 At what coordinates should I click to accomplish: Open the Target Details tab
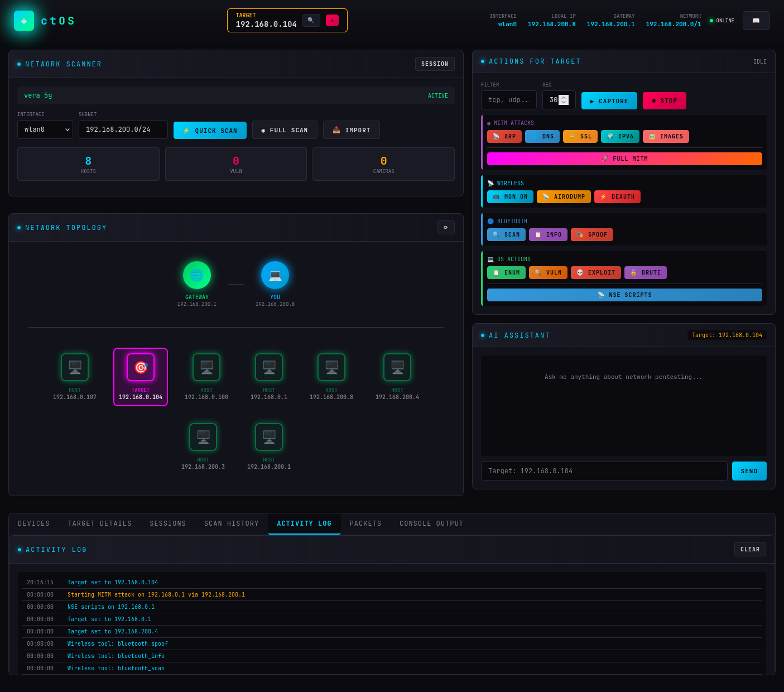[x=100, y=523]
